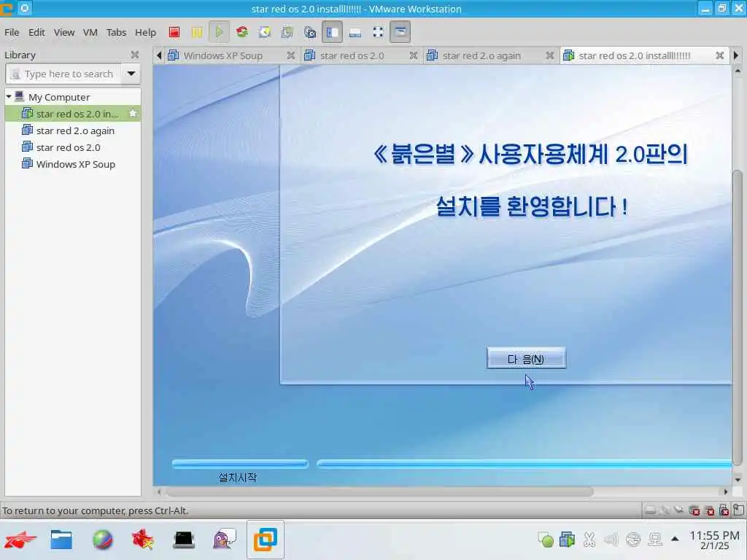Open the Library search filter dropdown
Screen dimensions: 747x560
131,74
